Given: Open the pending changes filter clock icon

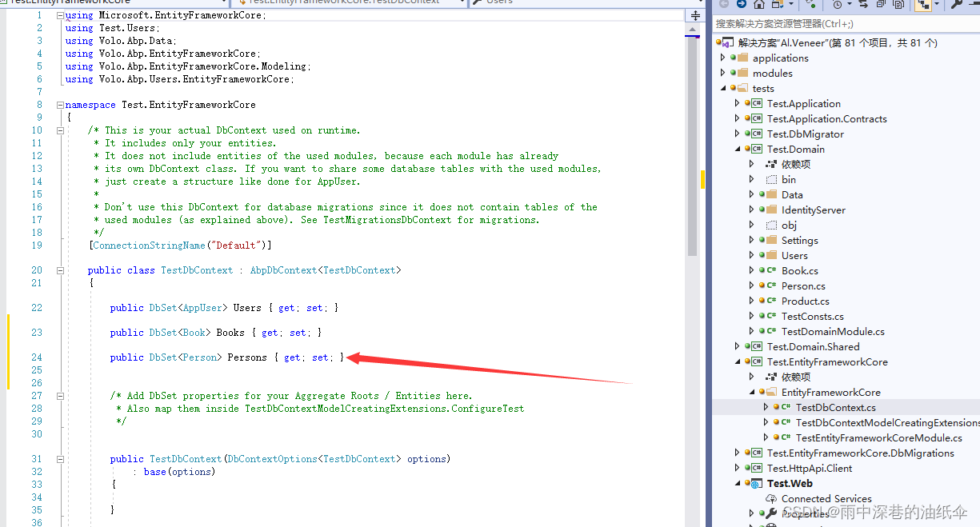Looking at the screenshot, I should (x=837, y=5).
